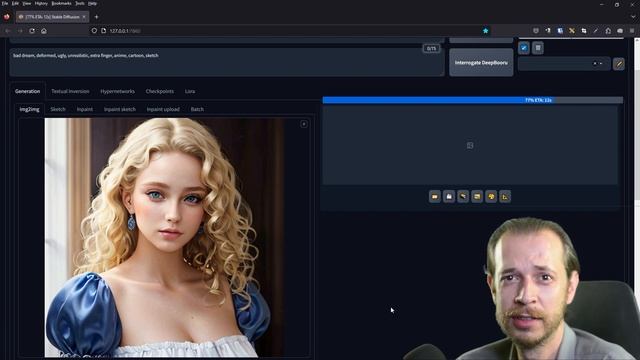Reload the page in Firefox
Screen dimensions: 640x360
[x=32, y=31]
